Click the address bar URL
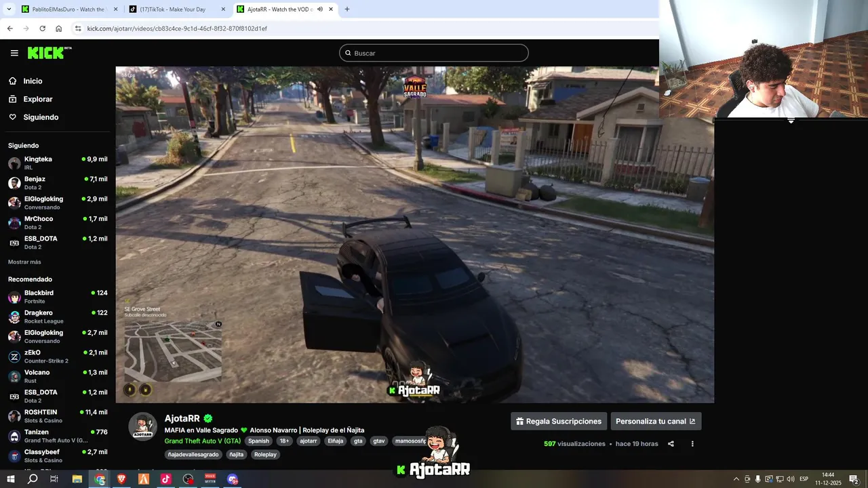The image size is (868, 488). point(177,28)
